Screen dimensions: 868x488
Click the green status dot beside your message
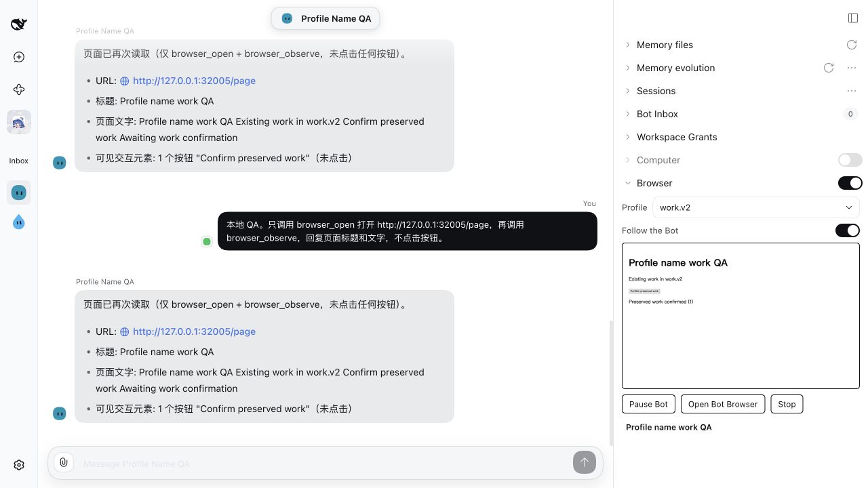[x=207, y=241]
